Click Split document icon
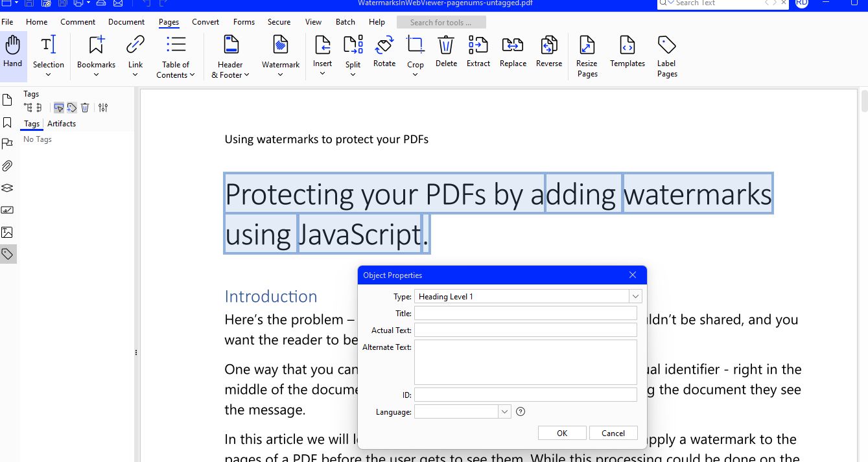 [x=353, y=45]
